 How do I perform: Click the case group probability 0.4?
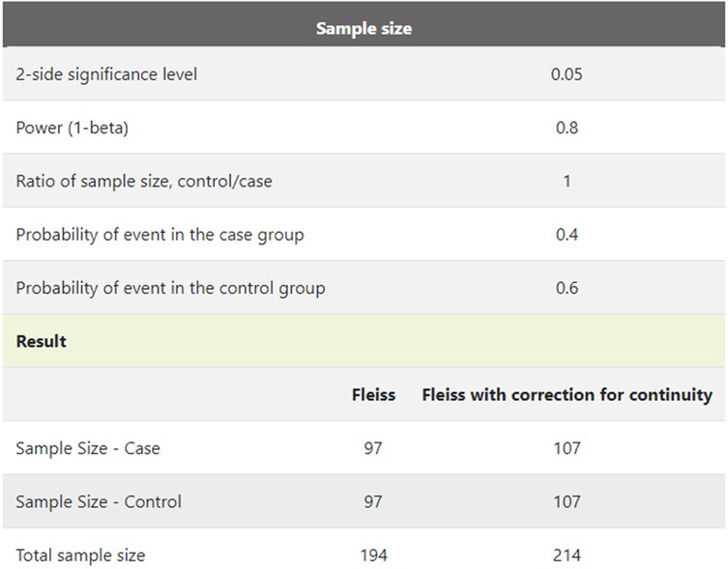coord(567,235)
